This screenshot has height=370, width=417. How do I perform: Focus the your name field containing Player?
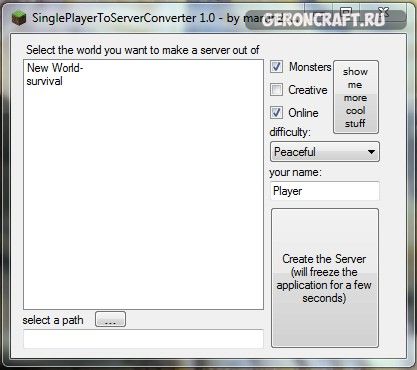[x=325, y=191]
